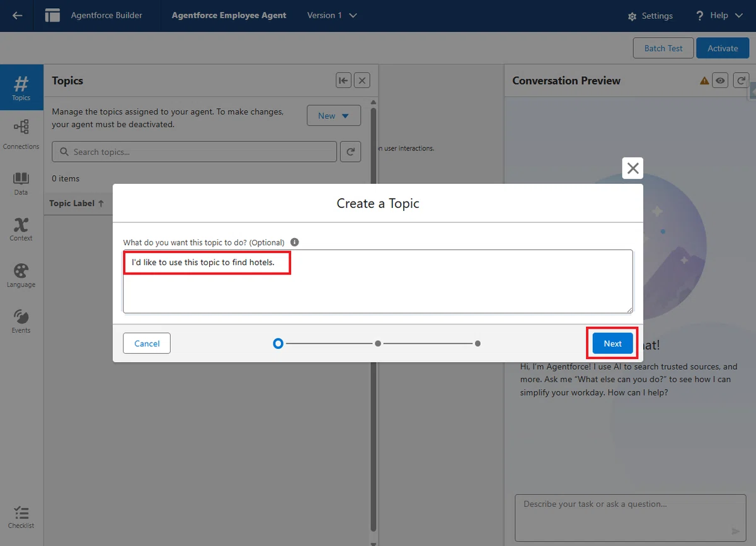Click the info icon beside topic question
Viewport: 756px width, 546px height.
point(295,242)
